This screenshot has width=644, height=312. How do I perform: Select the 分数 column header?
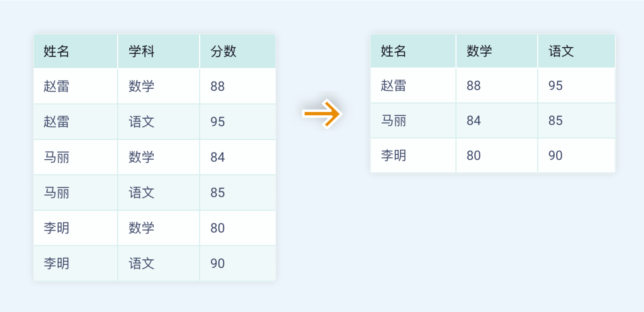pos(223,51)
